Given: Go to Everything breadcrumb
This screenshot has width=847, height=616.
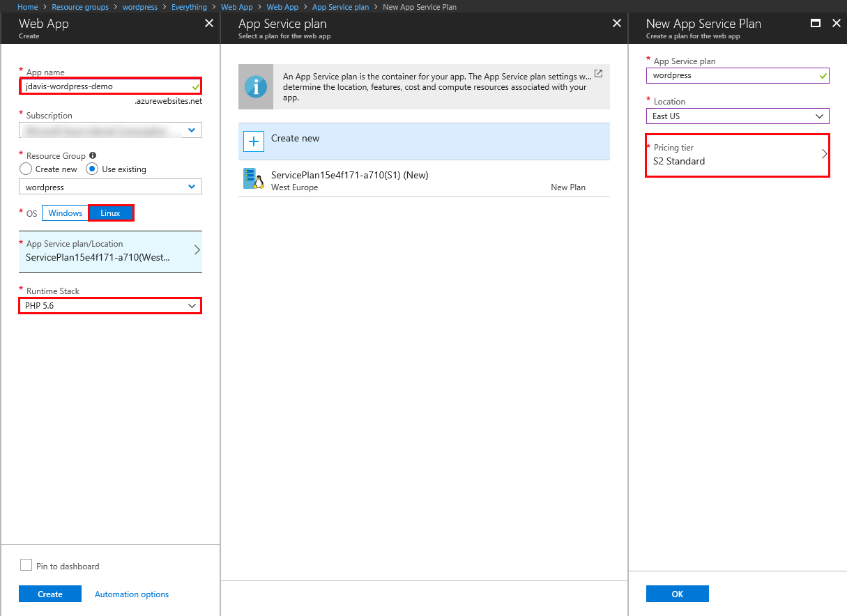Looking at the screenshot, I should [189, 7].
